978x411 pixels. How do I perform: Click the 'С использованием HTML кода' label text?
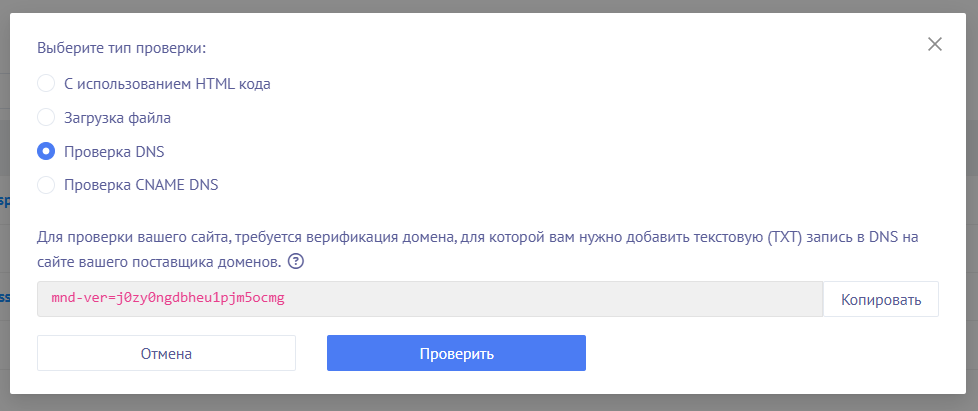167,84
